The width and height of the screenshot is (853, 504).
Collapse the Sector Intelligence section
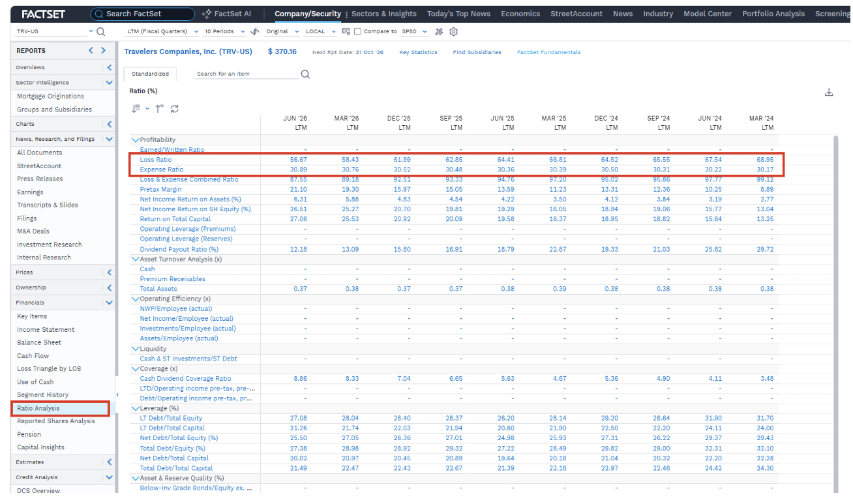(109, 83)
